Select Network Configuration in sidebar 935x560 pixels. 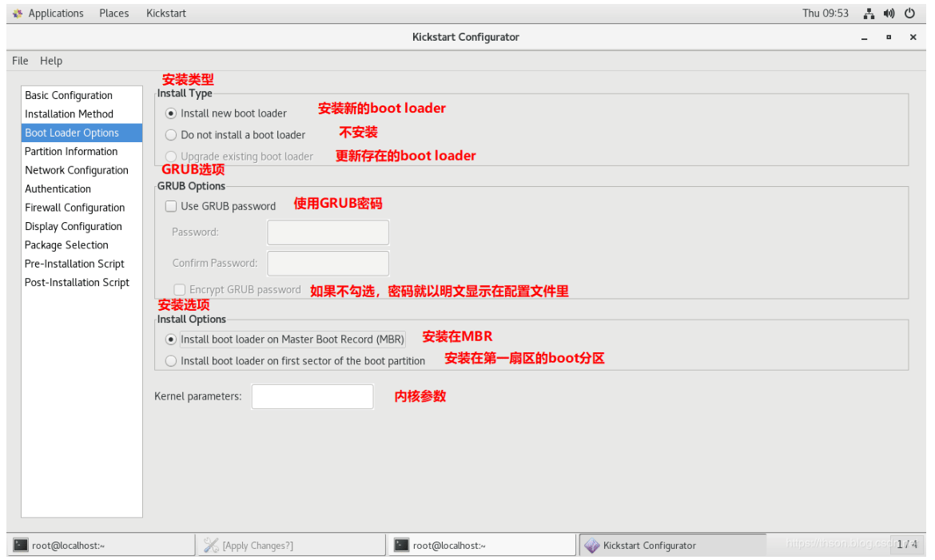[x=82, y=170]
